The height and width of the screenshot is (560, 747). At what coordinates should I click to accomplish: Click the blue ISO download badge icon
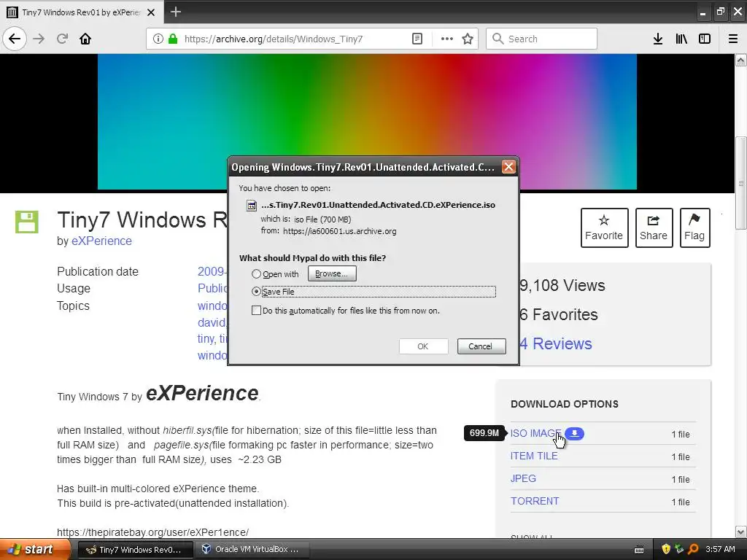coord(575,433)
